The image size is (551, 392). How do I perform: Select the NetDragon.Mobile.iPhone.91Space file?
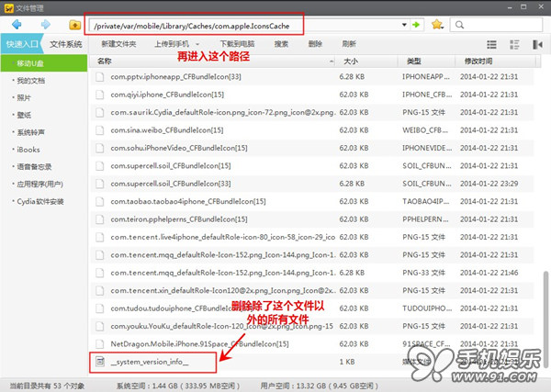(312, 344)
